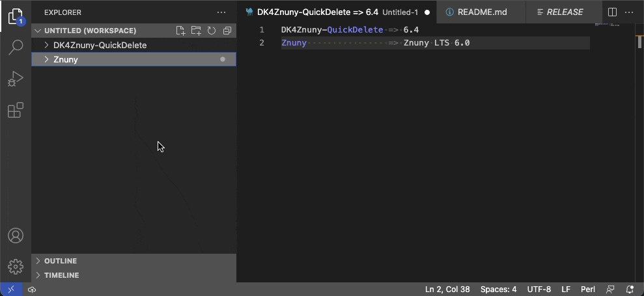Expand the OUTLINE section

coord(134,261)
